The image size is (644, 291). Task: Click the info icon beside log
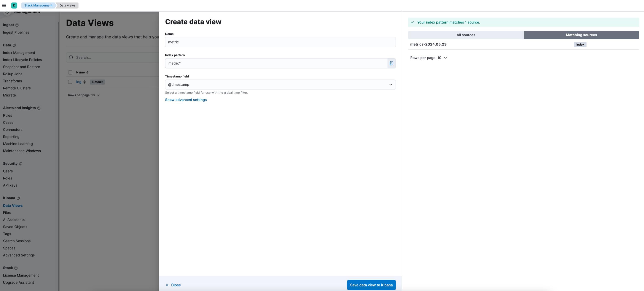pos(84,82)
